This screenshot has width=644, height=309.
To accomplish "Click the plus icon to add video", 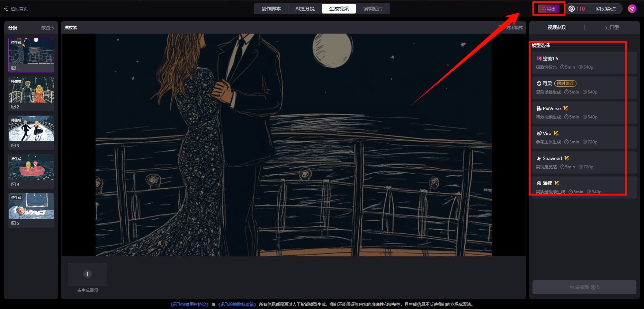I will tap(88, 274).
